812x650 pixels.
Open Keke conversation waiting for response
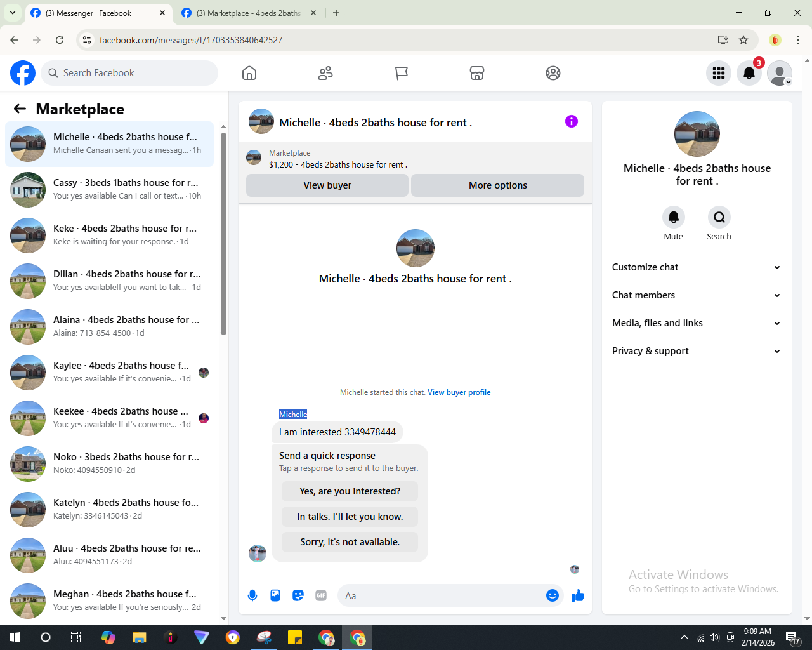tap(109, 235)
